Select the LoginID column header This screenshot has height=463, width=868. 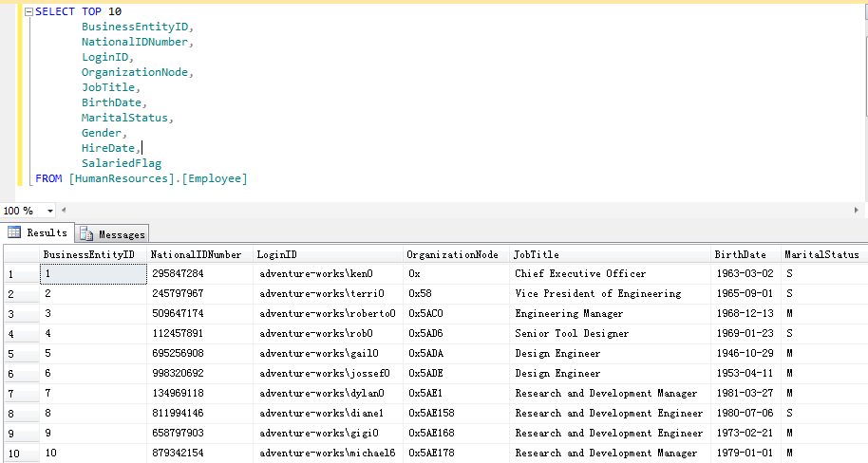pyautogui.click(x=329, y=254)
